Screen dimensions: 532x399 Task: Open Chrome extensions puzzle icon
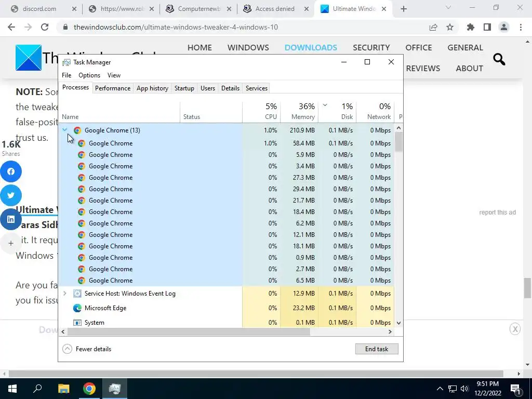click(471, 27)
